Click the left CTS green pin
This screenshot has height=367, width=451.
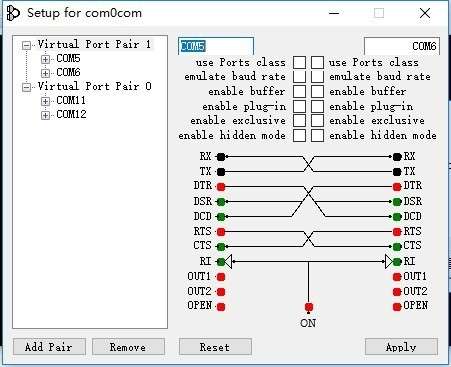tap(221, 247)
